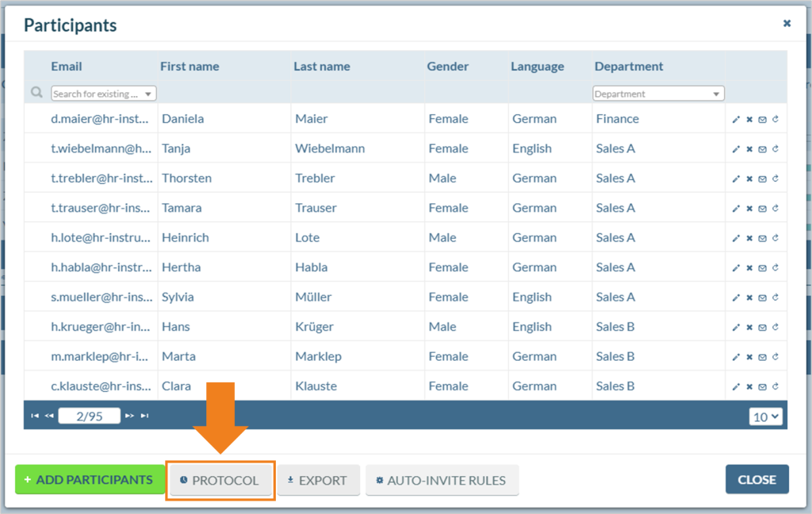Remove Marta Marklep using x icon
The width and height of the screenshot is (812, 514).
pyautogui.click(x=749, y=357)
